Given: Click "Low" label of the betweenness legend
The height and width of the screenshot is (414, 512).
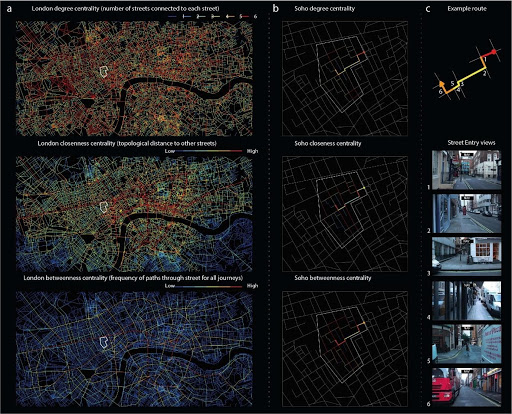Looking at the screenshot, I should click(169, 286).
